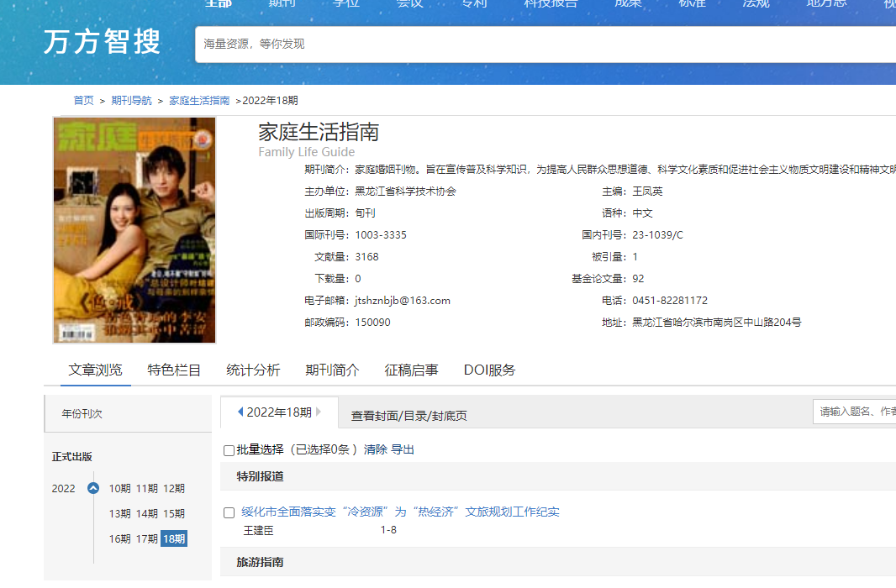Screen dimensions: 896x588
Task: Focus the main 海量资源 search box
Action: pyautogui.click(x=538, y=44)
